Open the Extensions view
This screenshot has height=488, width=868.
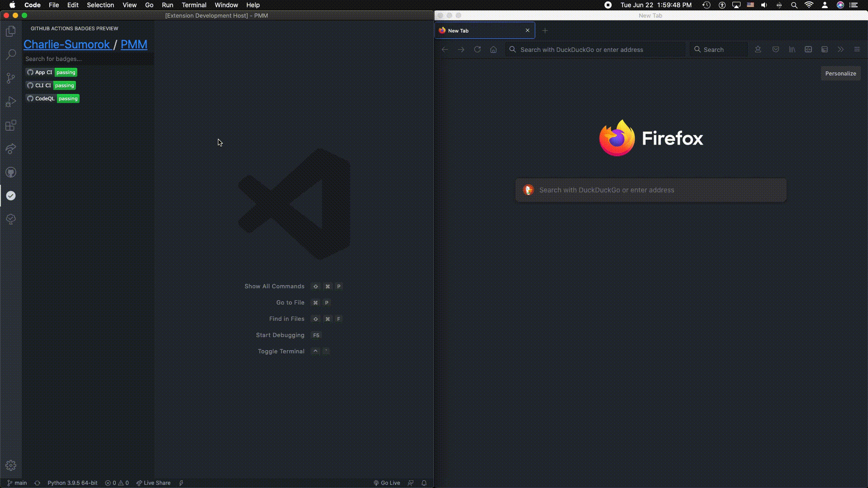tap(11, 125)
